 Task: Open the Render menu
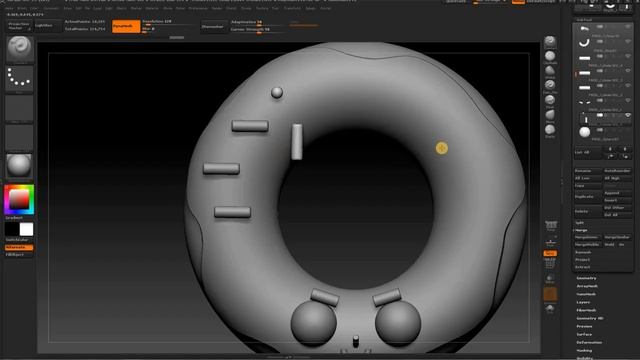tap(217, 8)
